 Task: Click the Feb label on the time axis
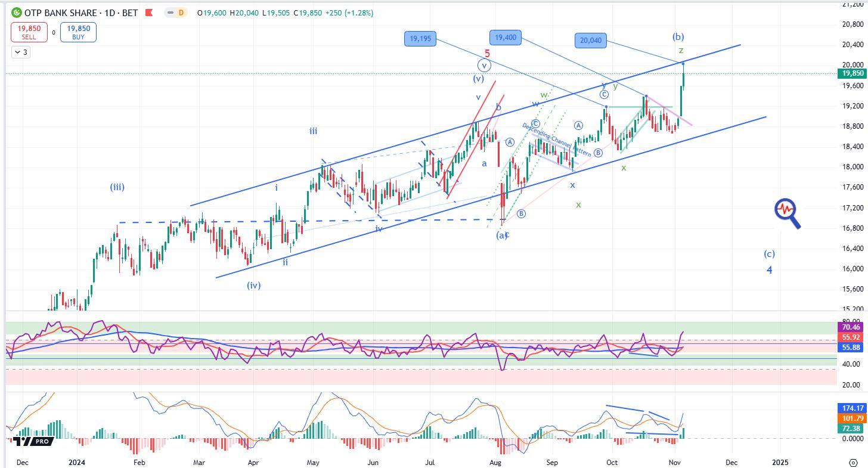pyautogui.click(x=139, y=462)
